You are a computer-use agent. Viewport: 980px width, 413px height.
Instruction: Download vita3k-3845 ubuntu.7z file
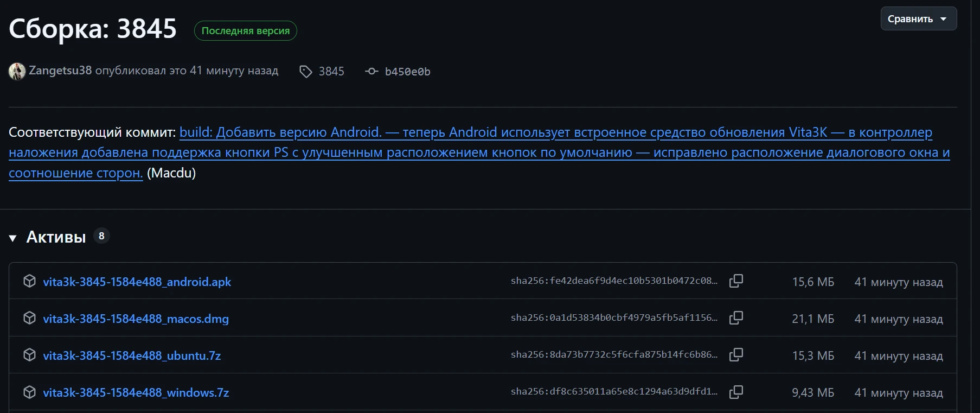132,355
